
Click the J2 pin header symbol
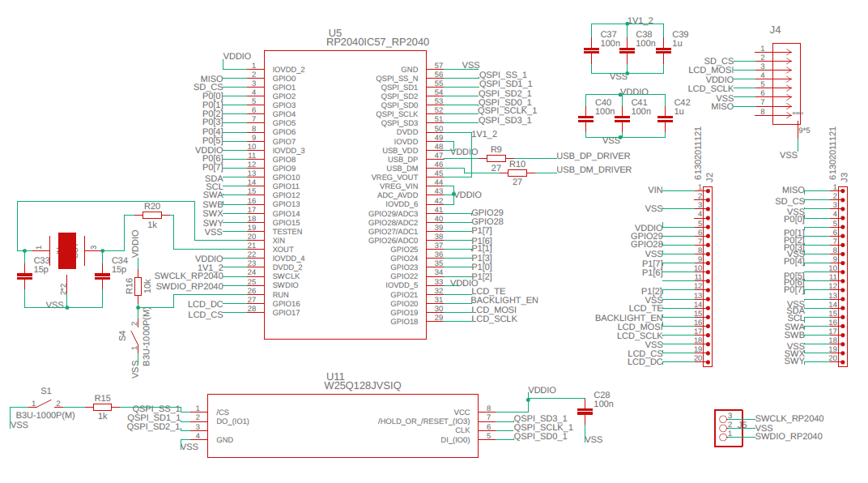click(x=708, y=276)
